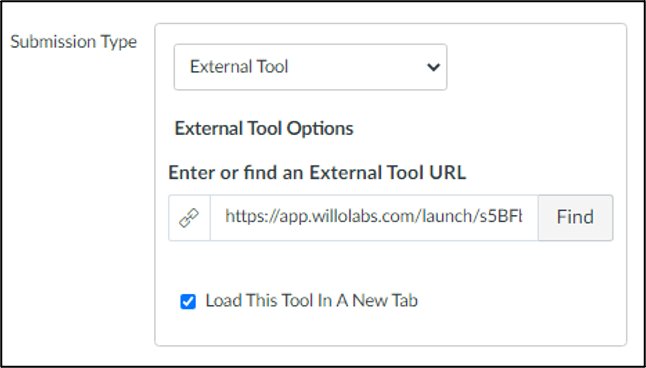
Task: Toggle the new tab loading checkbox
Action: coord(188,302)
